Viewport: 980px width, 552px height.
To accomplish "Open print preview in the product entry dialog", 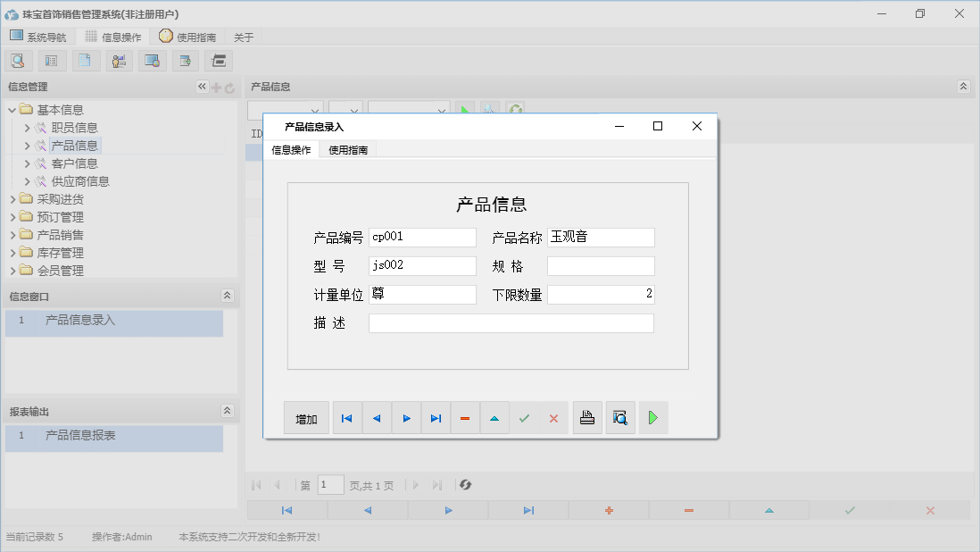I will click(x=620, y=417).
